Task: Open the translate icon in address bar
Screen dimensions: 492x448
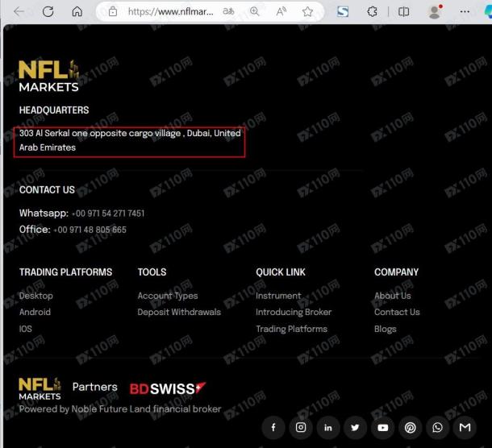Action: [228, 11]
